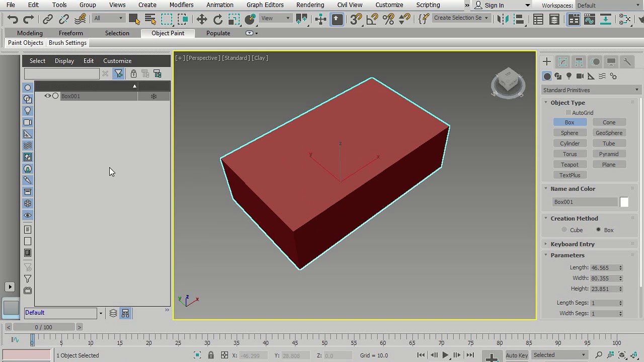Click the Play Animation button
Screen dimensions: 644x362
pyautogui.click(x=445, y=355)
